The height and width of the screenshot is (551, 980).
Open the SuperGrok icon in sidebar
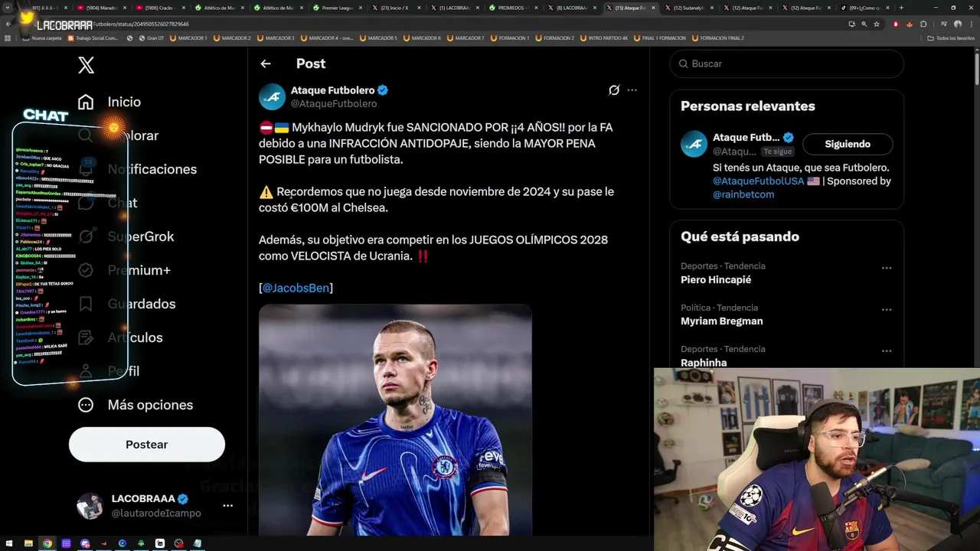click(86, 236)
